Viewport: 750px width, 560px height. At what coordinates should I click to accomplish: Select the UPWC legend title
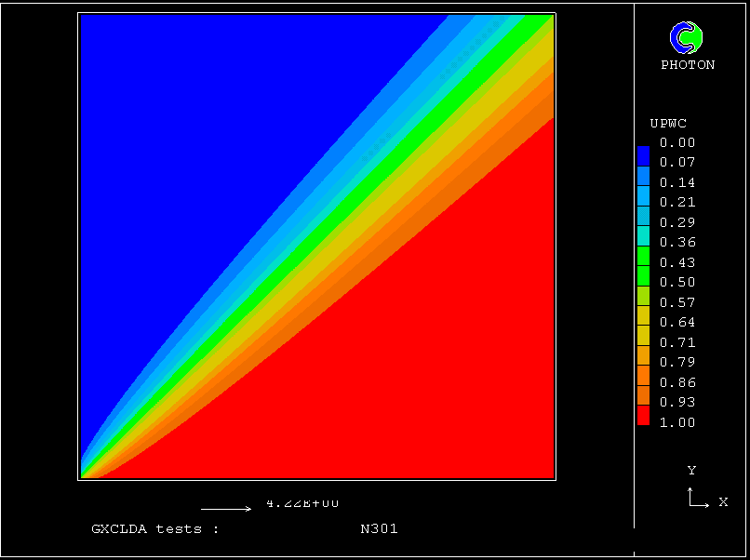tap(667, 124)
